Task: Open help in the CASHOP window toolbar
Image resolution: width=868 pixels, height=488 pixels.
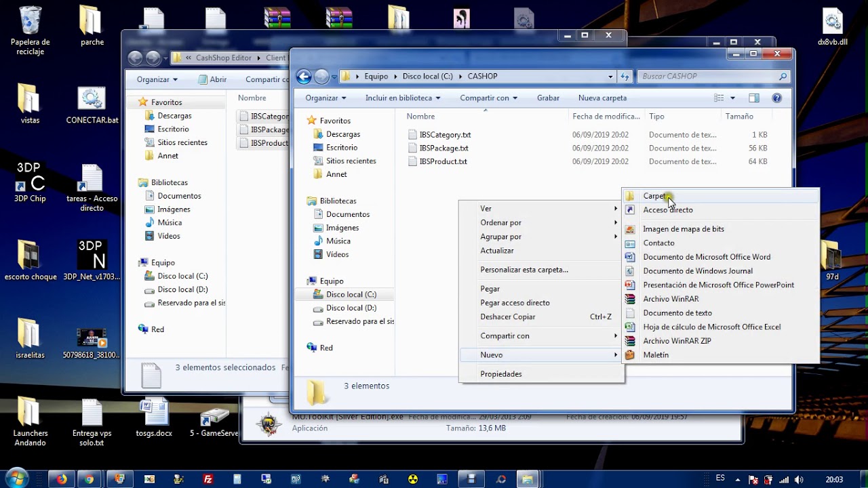Action: 777,98
